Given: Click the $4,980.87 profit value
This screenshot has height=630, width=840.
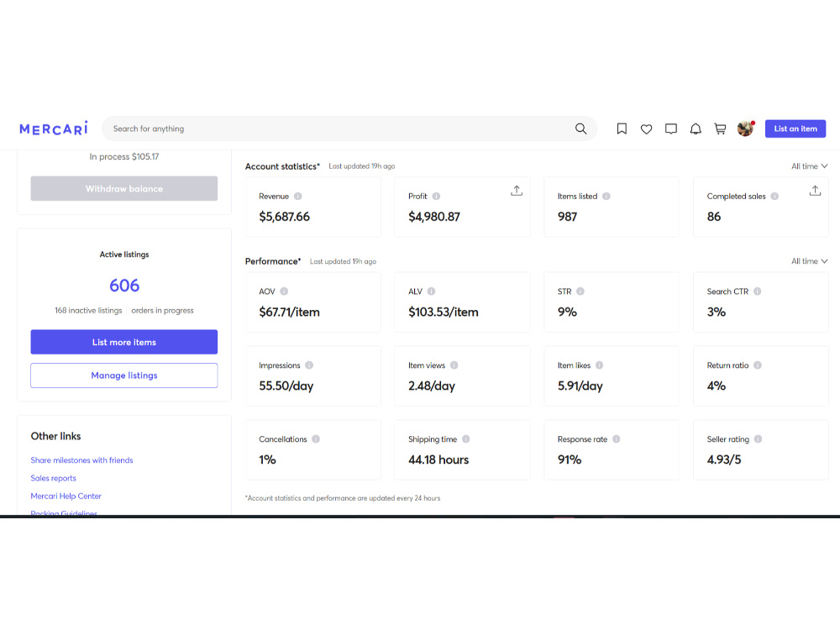Looking at the screenshot, I should coord(434,217).
